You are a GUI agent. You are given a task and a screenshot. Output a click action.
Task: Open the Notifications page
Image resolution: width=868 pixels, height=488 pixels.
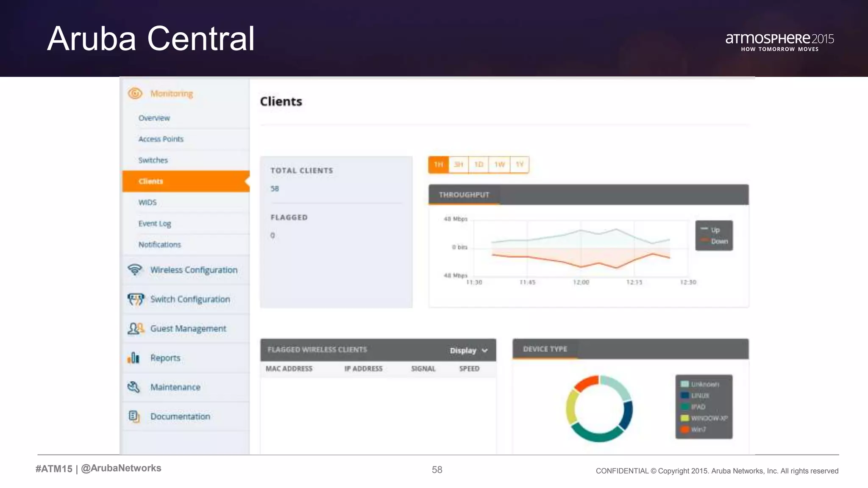click(159, 244)
